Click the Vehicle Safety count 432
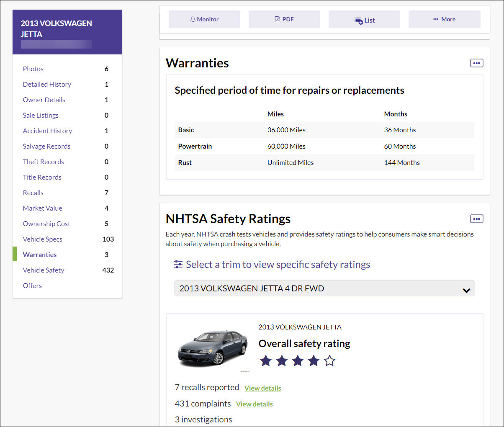Viewport: 504px width, 427px height. click(108, 270)
